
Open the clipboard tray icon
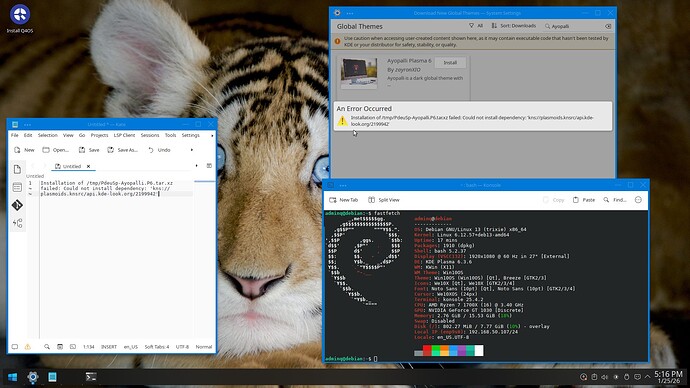click(x=594, y=377)
